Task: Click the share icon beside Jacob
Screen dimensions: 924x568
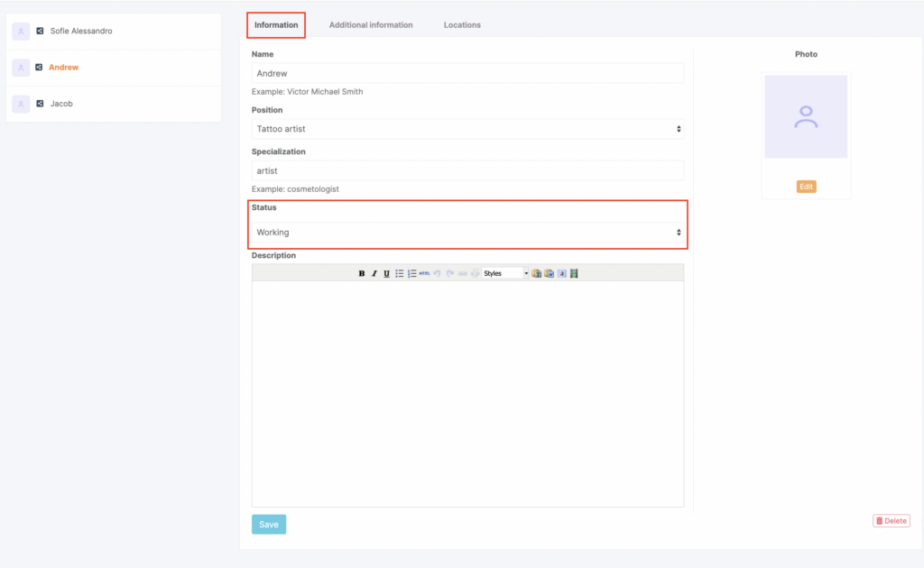Action: point(40,104)
